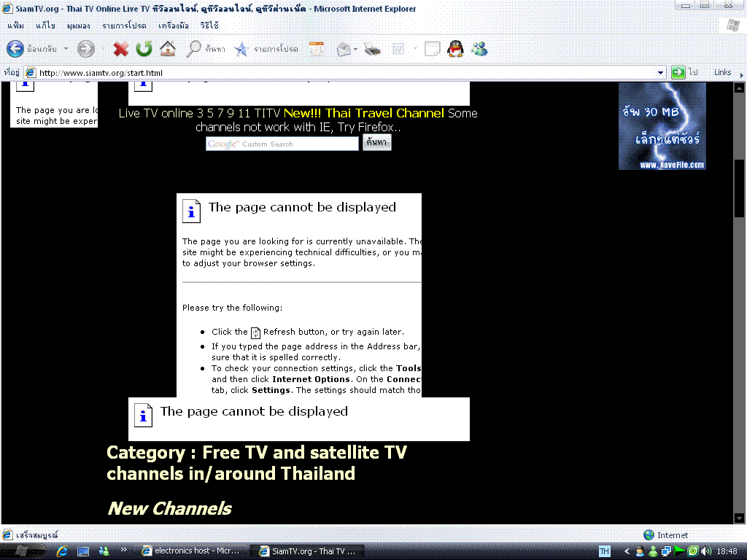Click the 'New!!! Thai Travel Channel' text
The width and height of the screenshot is (747, 560).
coord(364,113)
